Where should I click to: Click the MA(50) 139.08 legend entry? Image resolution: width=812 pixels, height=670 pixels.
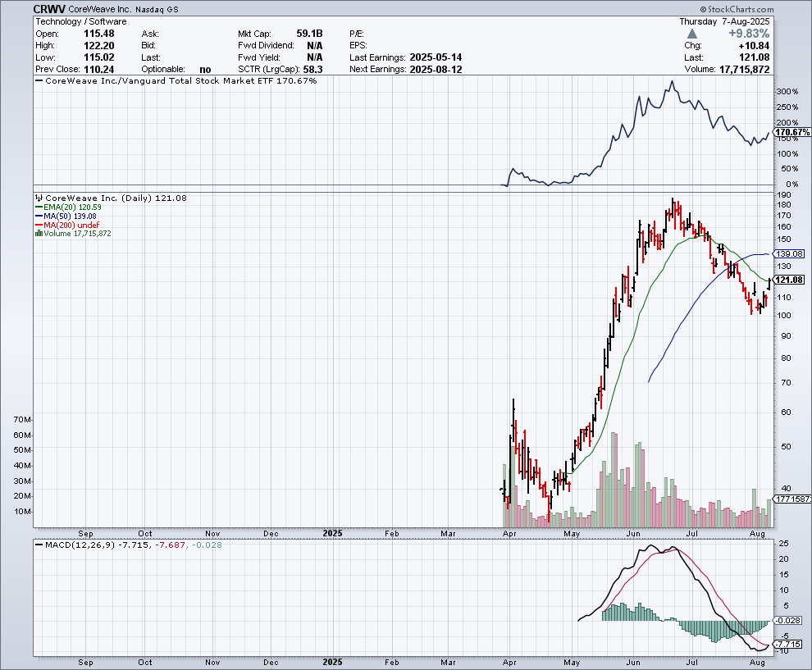(x=66, y=216)
